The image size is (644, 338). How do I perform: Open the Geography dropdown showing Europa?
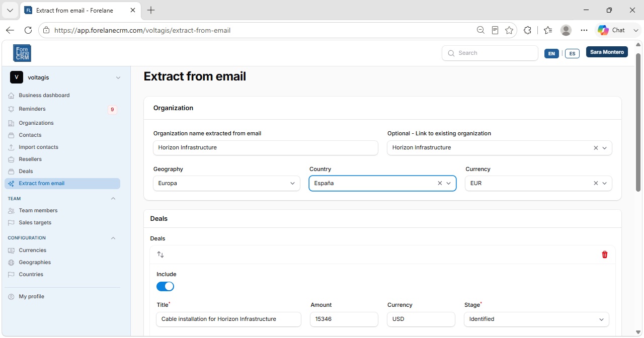coord(226,183)
